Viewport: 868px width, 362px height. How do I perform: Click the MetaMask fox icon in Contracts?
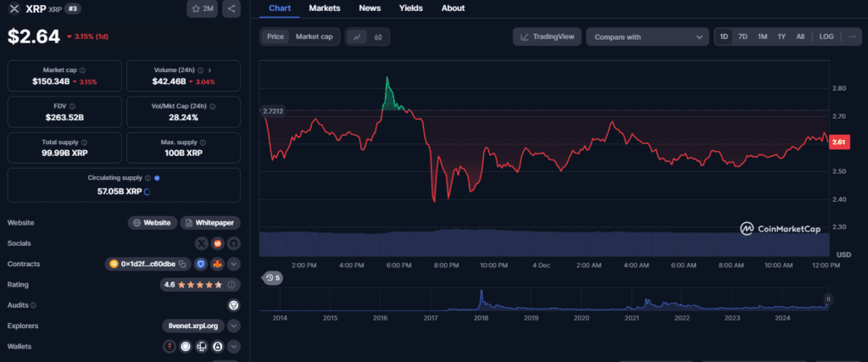pyautogui.click(x=218, y=264)
